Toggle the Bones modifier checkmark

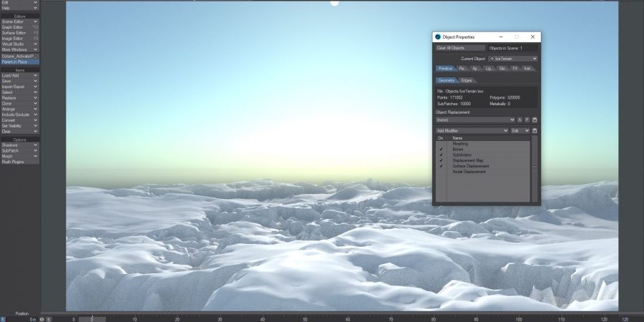441,149
